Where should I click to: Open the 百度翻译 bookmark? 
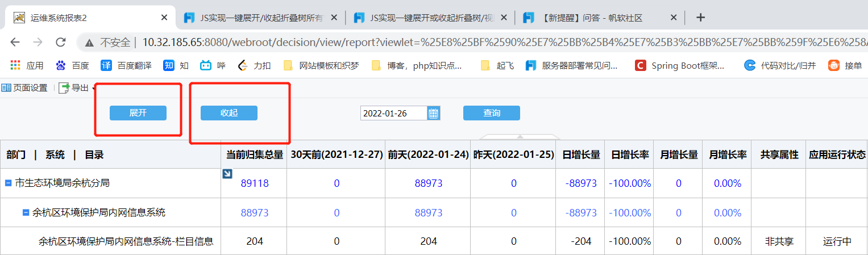[x=126, y=65]
